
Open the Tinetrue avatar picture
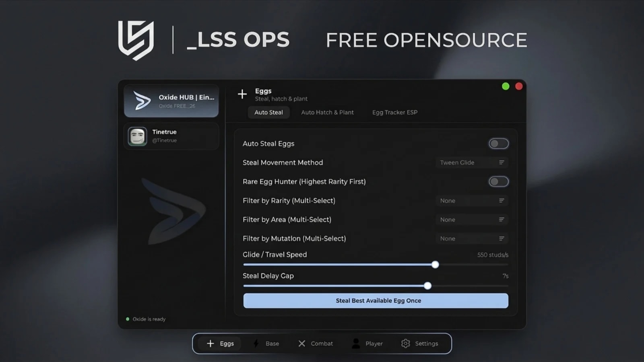click(x=137, y=136)
